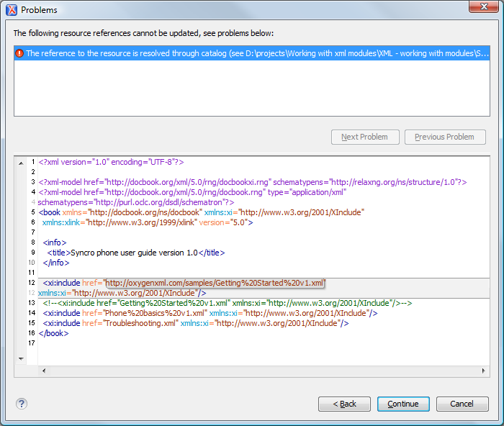Go to the Previous Problem
The width and height of the screenshot is (504, 426).
444,137
